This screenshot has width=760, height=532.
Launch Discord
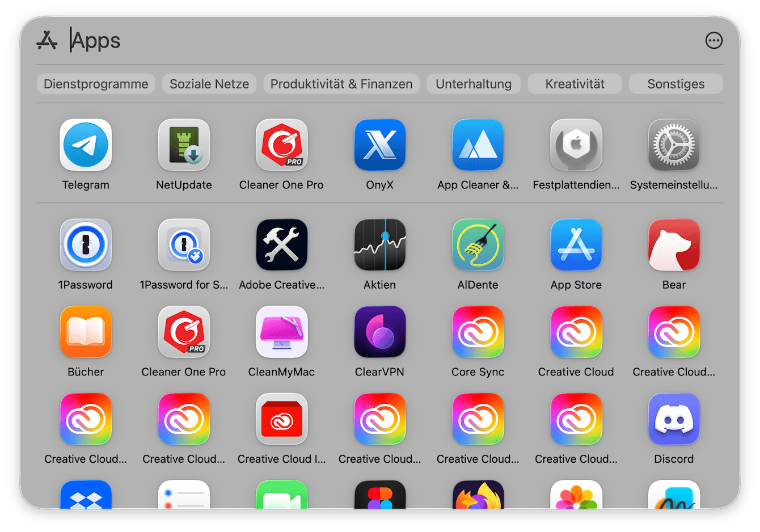[674, 419]
